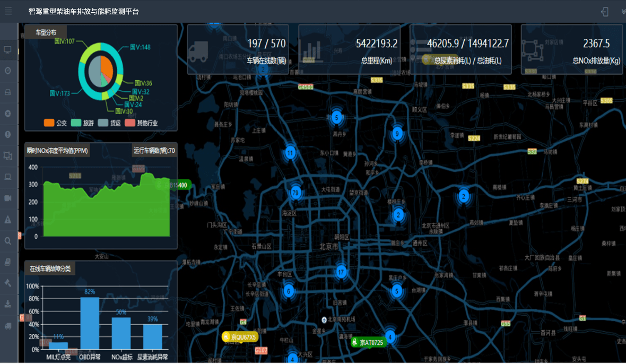Click the OBD异常 bar at 82%
This screenshot has width=626, height=364.
[x=90, y=323]
